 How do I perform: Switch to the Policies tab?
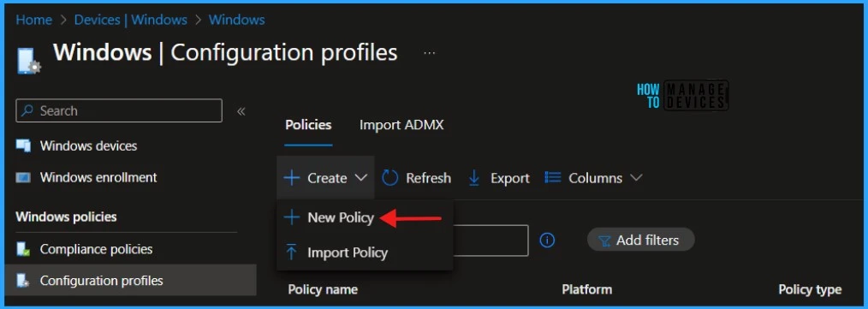pos(308,125)
